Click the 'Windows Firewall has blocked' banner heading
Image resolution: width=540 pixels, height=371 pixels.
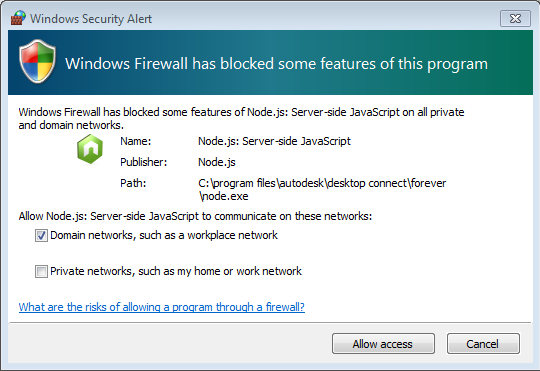277,64
